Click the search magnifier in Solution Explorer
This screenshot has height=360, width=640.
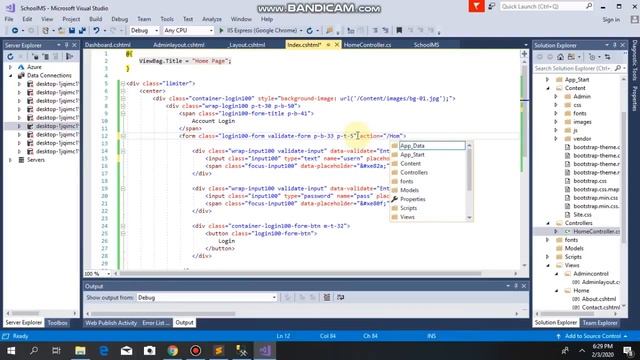618,68
